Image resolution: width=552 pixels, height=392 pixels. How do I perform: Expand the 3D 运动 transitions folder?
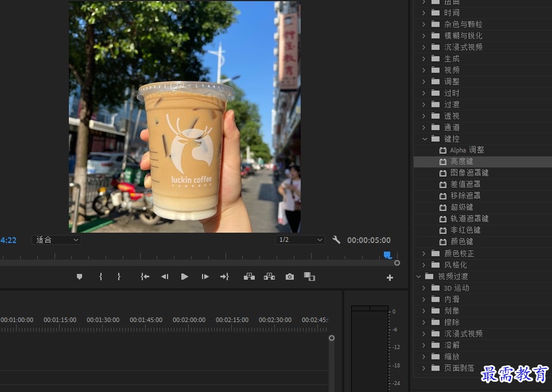(x=424, y=288)
